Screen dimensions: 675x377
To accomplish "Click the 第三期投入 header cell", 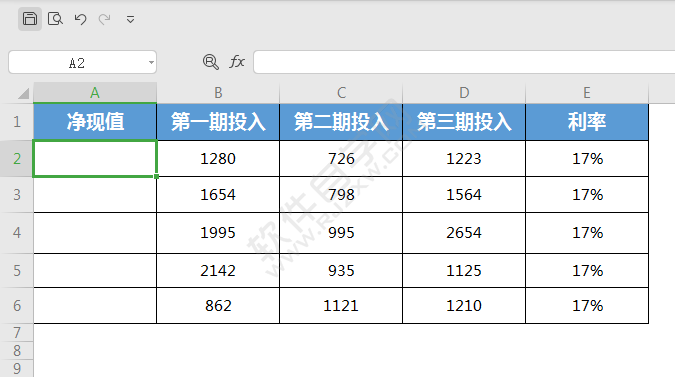I will [x=464, y=122].
